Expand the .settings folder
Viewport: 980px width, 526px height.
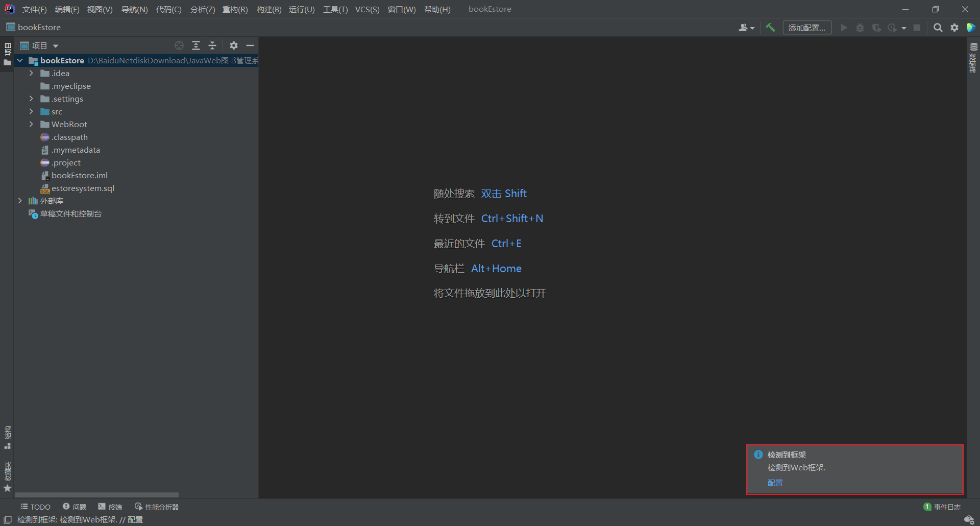pos(31,99)
